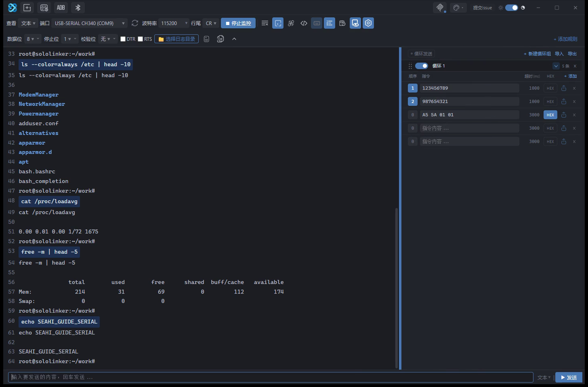Screen dimensions: 588x387
Task: Click 新建循环组 new loop group
Action: (x=537, y=54)
